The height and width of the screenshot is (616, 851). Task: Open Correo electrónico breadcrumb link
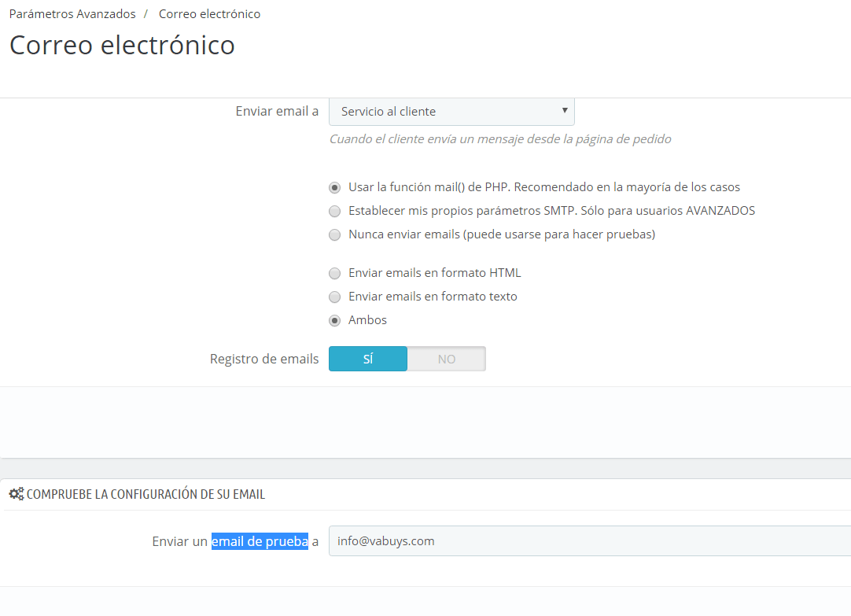(209, 14)
